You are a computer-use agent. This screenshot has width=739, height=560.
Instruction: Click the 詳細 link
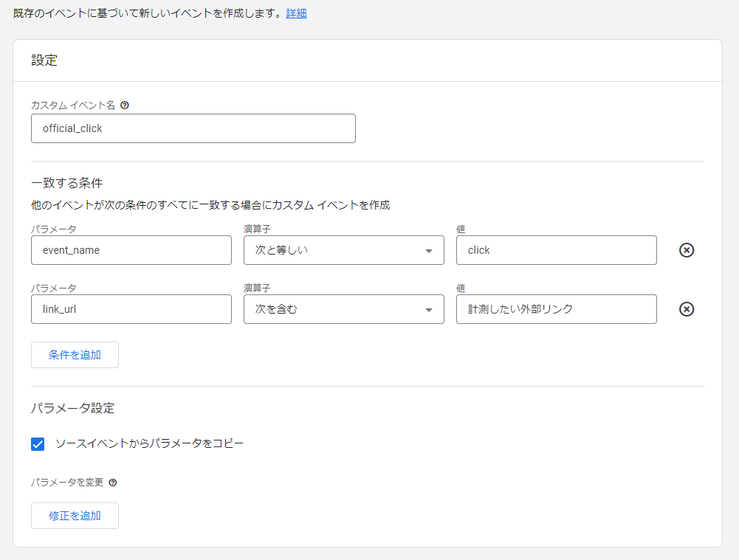click(x=296, y=13)
